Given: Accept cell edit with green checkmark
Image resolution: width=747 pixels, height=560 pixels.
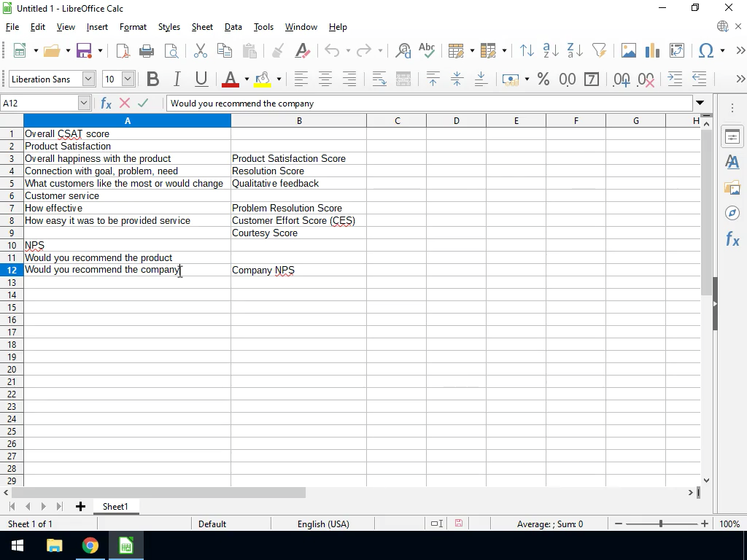Looking at the screenshot, I should pos(143,103).
